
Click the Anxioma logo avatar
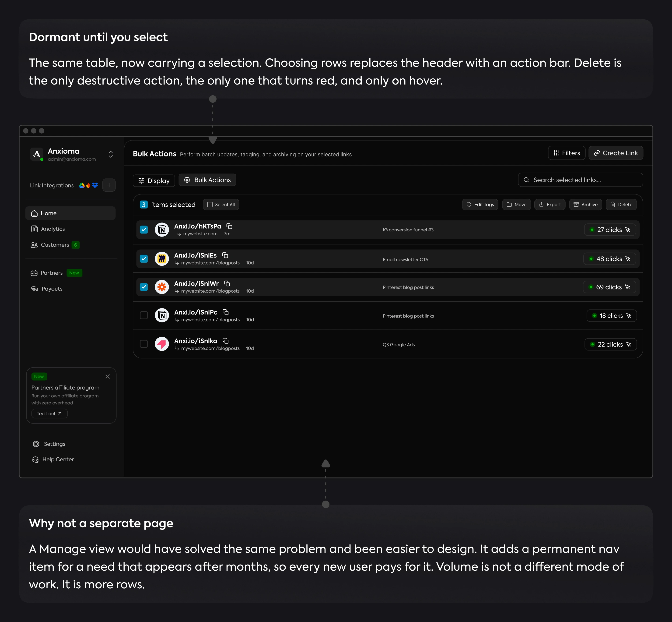click(37, 154)
